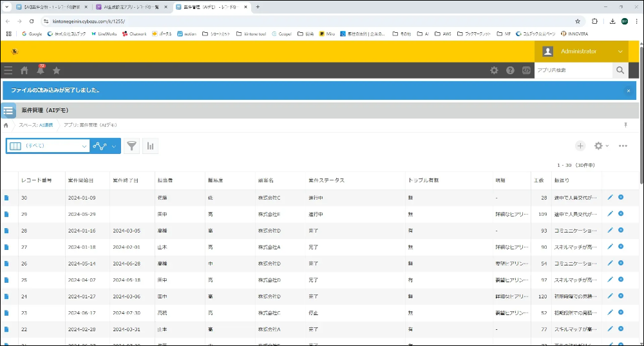
Task: Add a new record with plus icon
Action: 580,146
